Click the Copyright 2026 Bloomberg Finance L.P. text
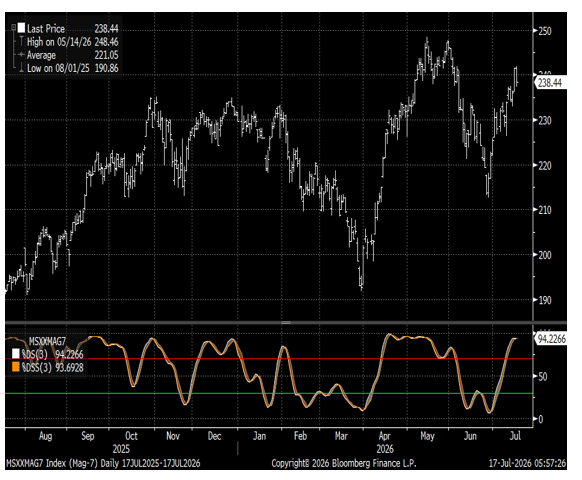 point(344,463)
